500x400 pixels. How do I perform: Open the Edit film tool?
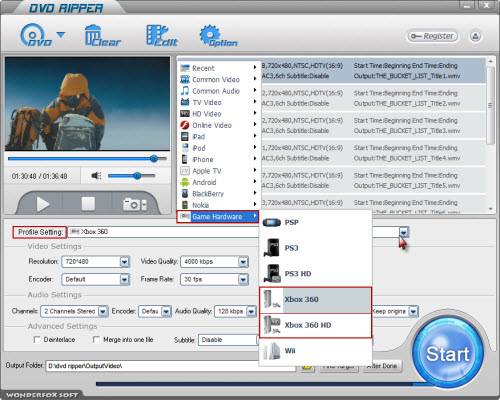(162, 35)
